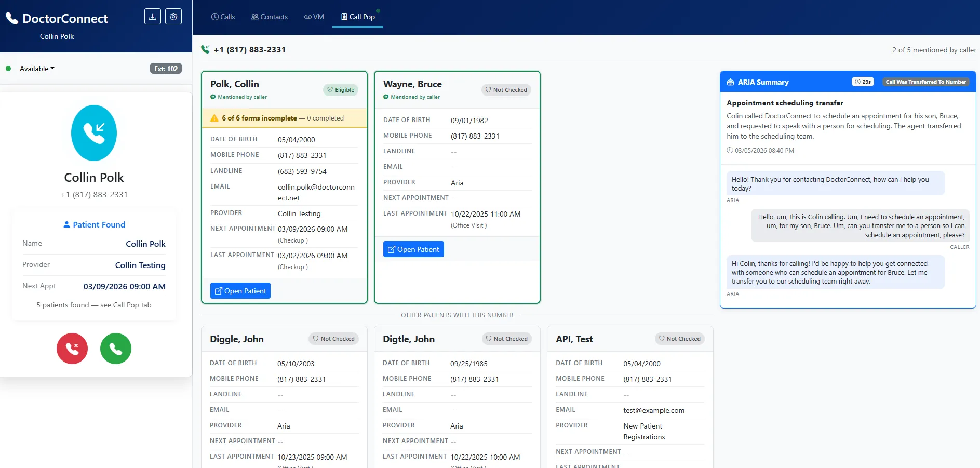Click Wayne date of birth 09/01/1982
The width and height of the screenshot is (980, 468).
(x=469, y=121)
